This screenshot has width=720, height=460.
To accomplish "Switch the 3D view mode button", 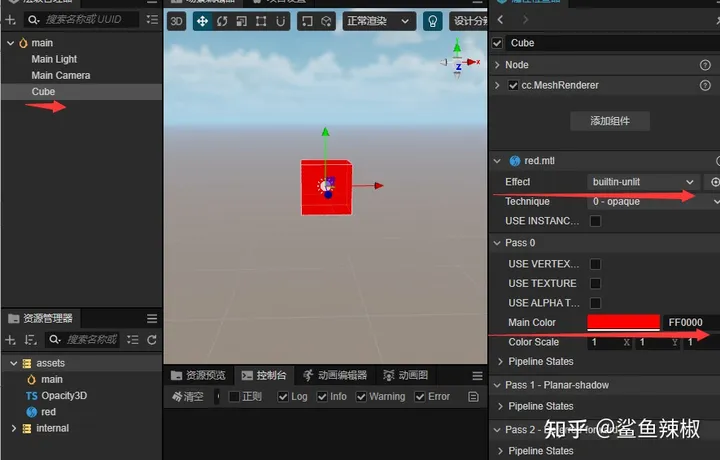I will pos(176,22).
